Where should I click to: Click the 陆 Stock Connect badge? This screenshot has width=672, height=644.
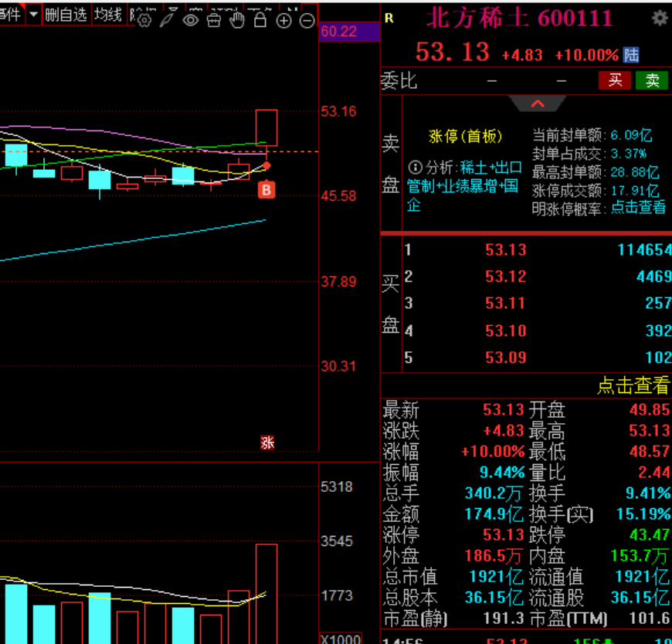631,55
